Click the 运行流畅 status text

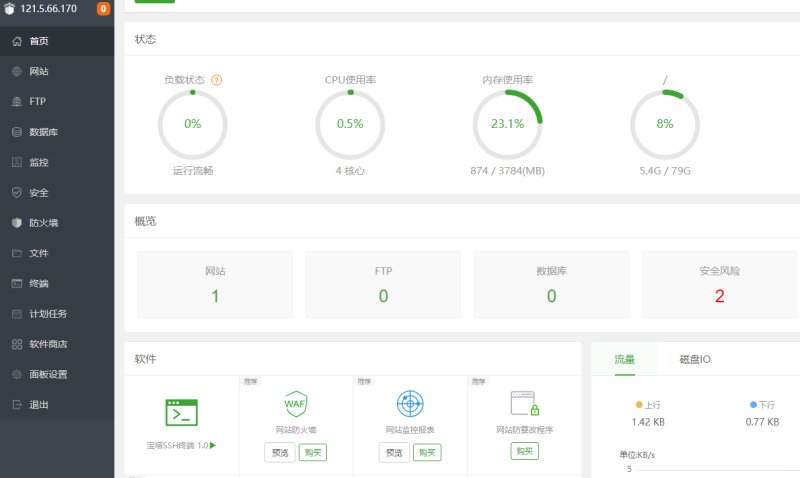pos(193,171)
